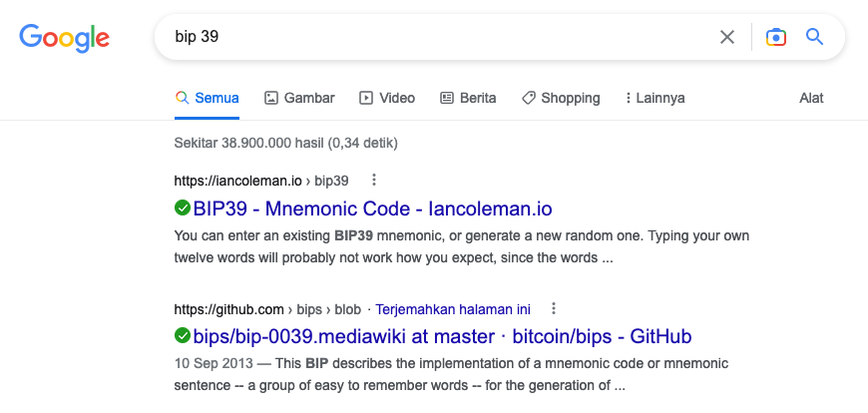Select the Shopping tab
Image resolution: width=868 pixels, height=413 pixels.
(x=561, y=98)
